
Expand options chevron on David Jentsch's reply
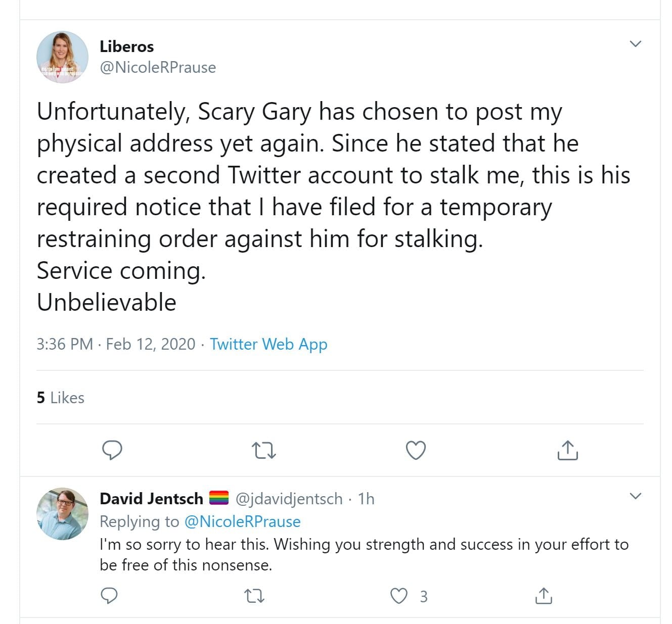636,496
